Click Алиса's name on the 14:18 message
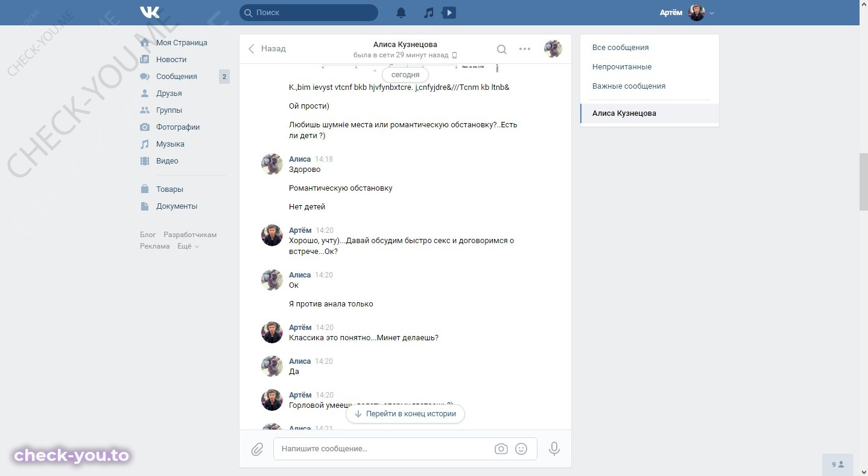 pos(300,159)
